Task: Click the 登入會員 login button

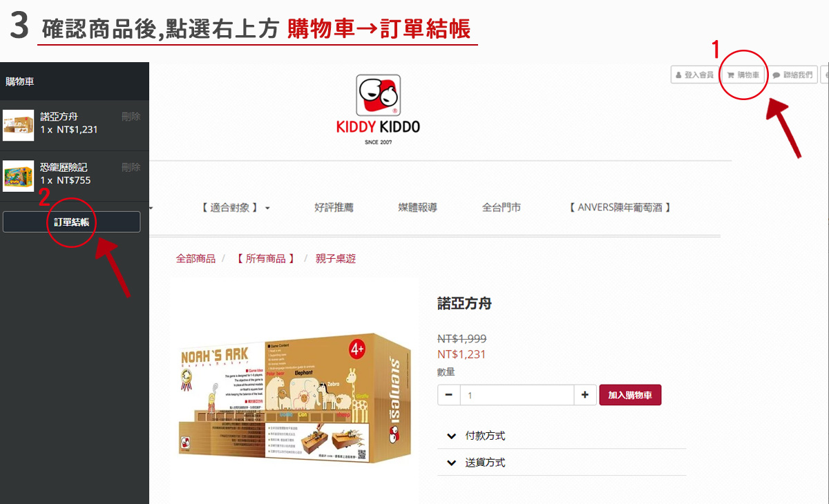Action: [695, 75]
